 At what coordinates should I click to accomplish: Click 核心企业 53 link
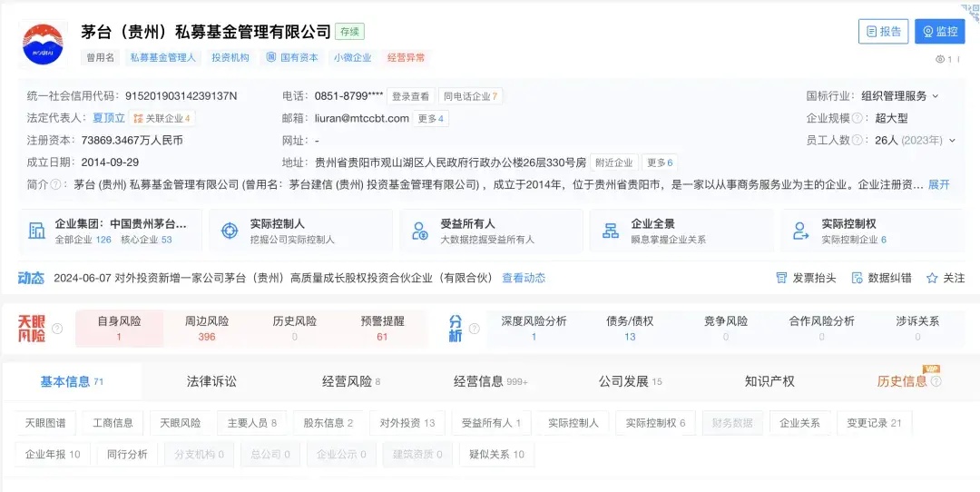[146, 240]
